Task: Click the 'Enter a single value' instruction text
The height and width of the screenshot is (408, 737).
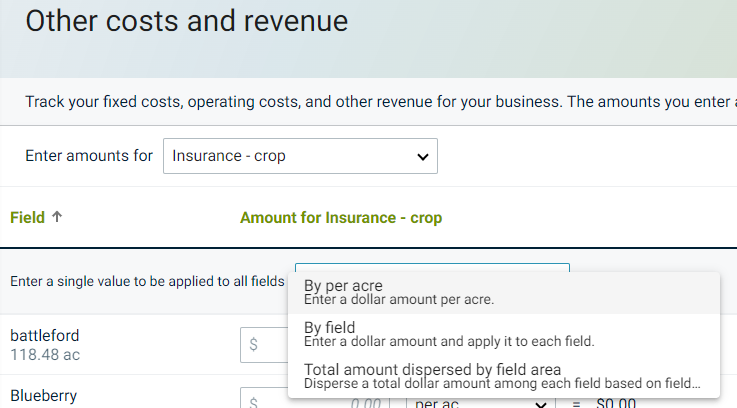Action: (148, 281)
